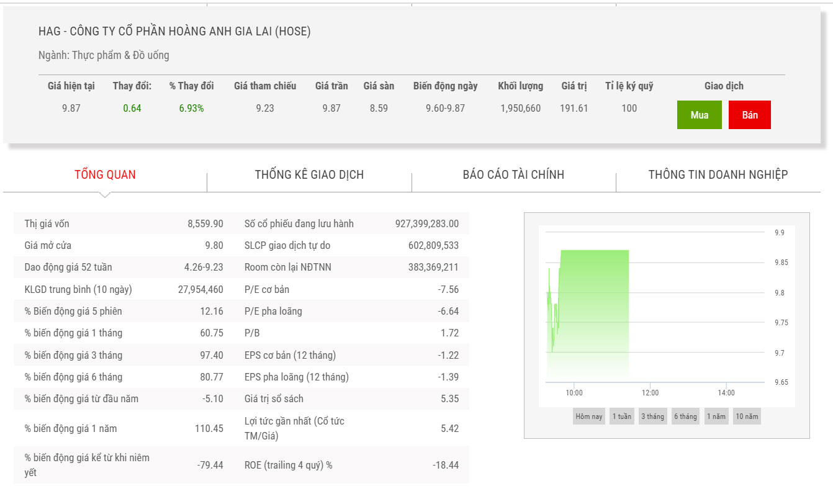Show the 1 năm price chart
Screen dimensions: 833x504
pos(716,416)
